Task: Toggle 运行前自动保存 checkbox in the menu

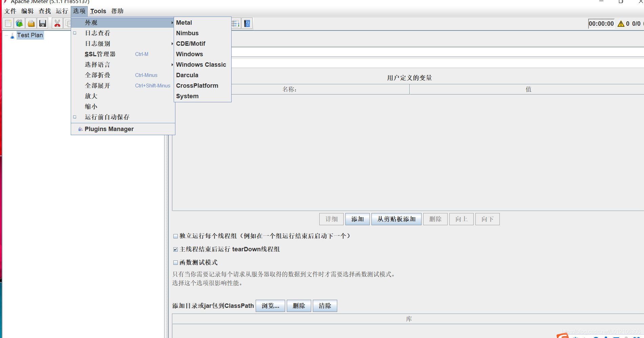Action: 75,117
